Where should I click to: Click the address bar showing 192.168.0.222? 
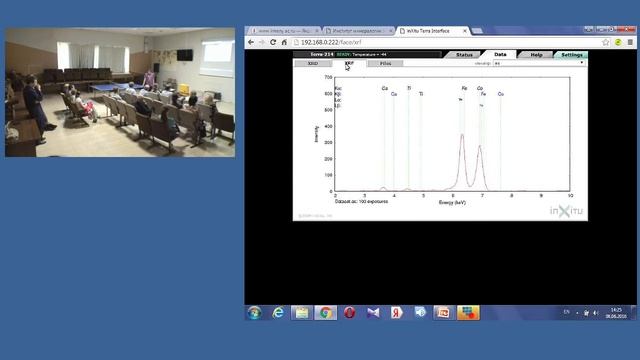(447, 42)
